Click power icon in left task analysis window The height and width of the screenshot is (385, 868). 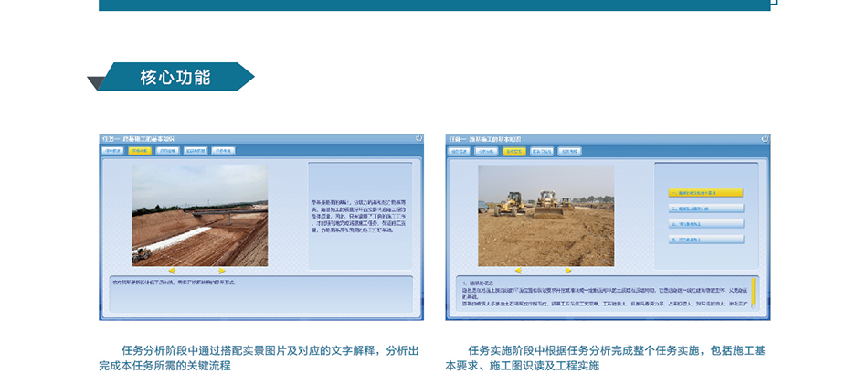click(x=418, y=139)
